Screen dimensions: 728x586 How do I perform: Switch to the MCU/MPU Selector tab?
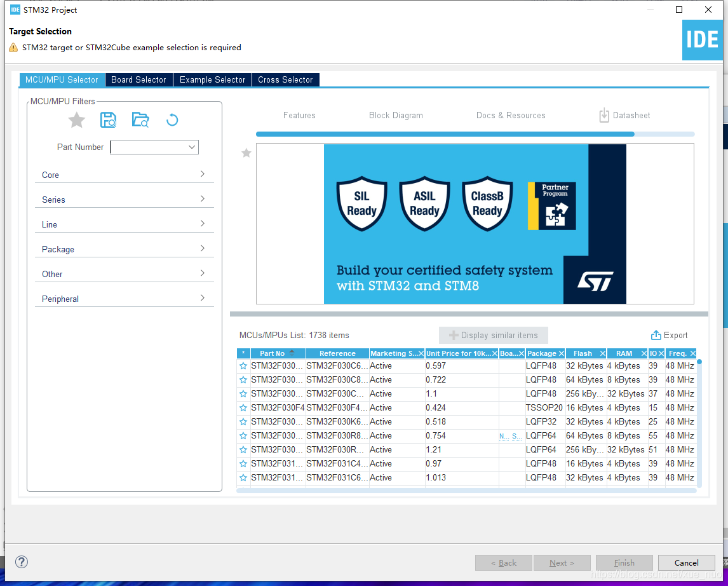coord(62,80)
